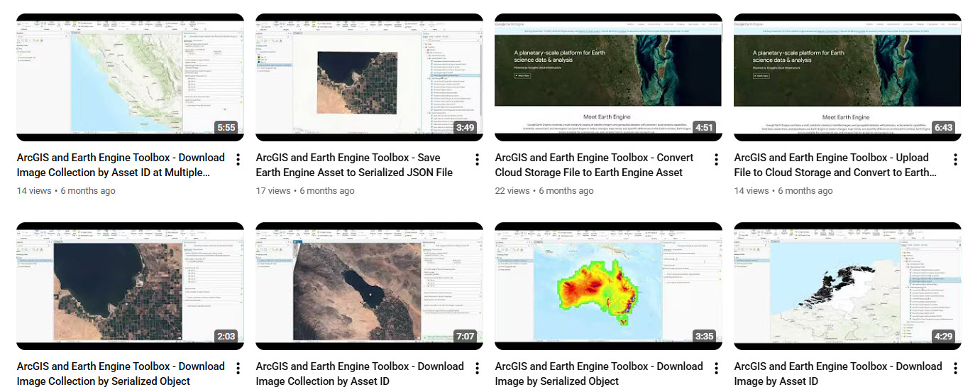Click title 'Download Image Collection by Asset ID at Multiple...'
This screenshot has width=980, height=392.
click(x=121, y=165)
